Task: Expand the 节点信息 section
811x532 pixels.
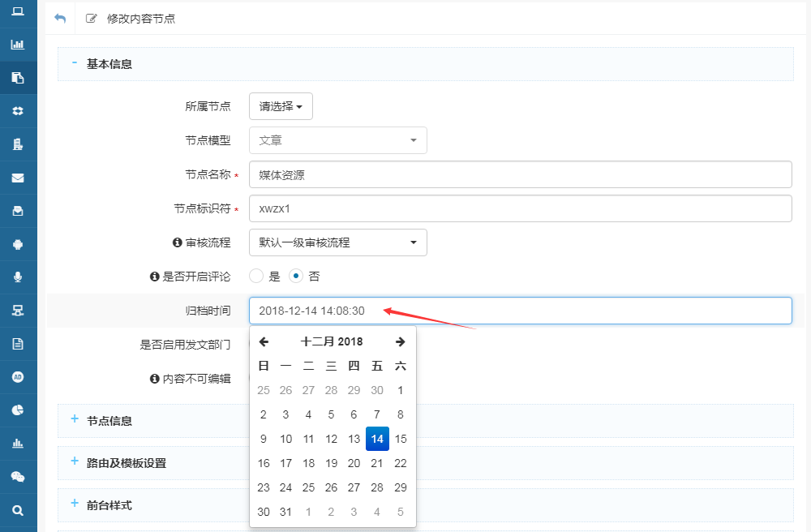Action: pyautogui.click(x=109, y=421)
